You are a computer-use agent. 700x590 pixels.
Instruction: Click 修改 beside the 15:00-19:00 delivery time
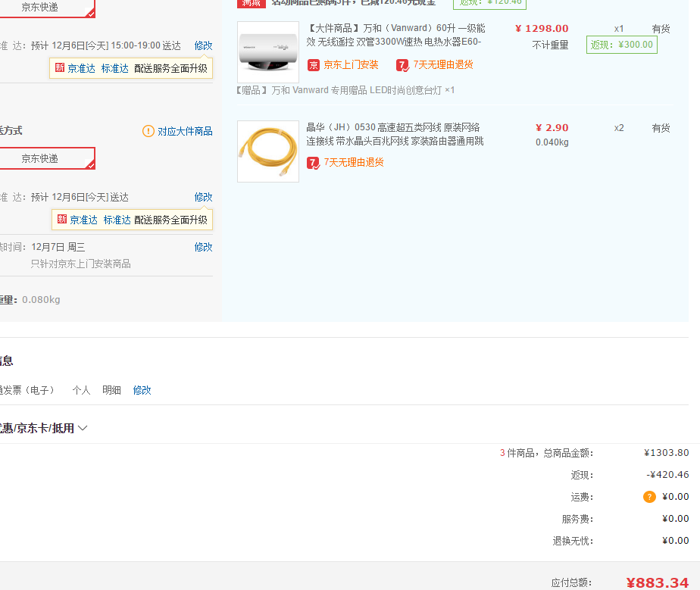pyautogui.click(x=203, y=45)
